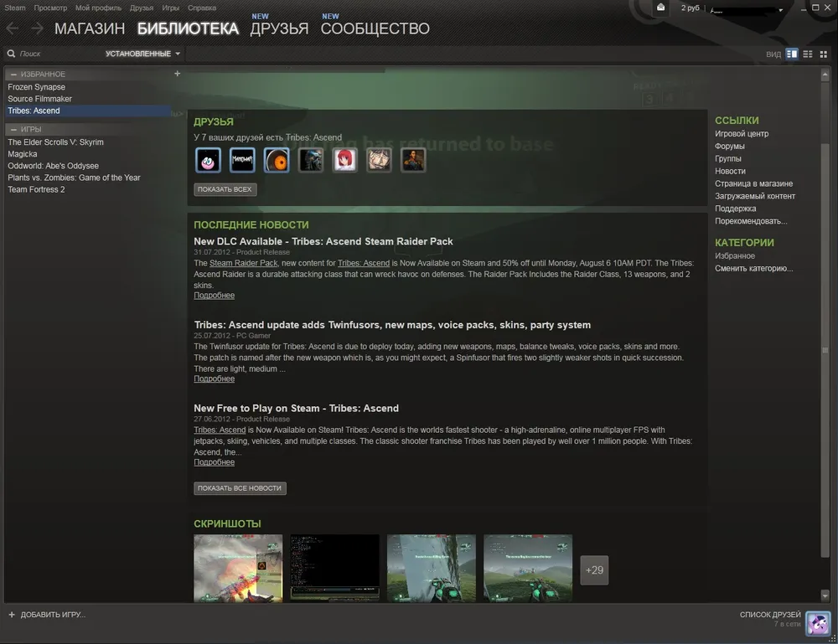The width and height of the screenshot is (838, 644).
Task: Collapse the ИГРЫ category
Action: pos(14,130)
